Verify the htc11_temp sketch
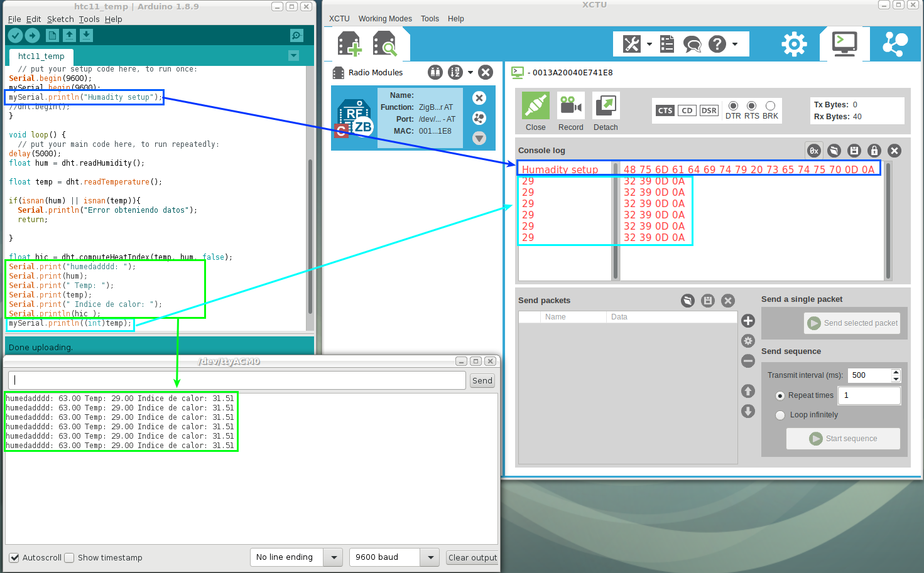Screen dimensions: 924x573 15,35
